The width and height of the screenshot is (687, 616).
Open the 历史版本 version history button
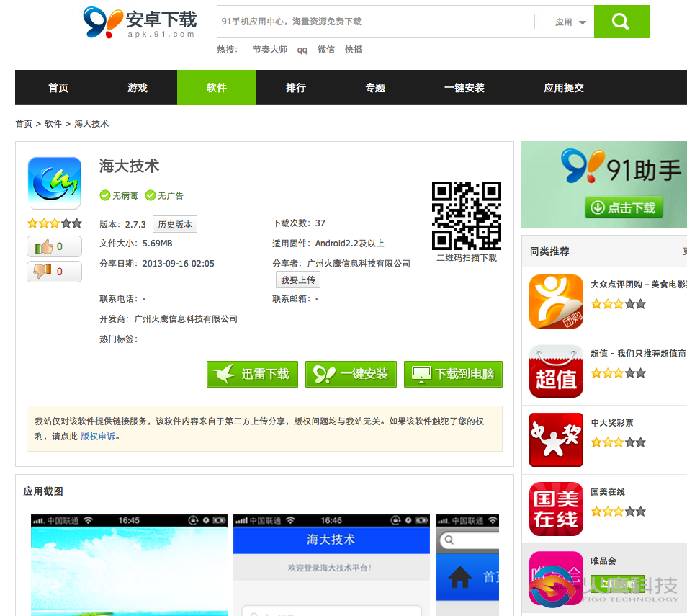pos(175,224)
